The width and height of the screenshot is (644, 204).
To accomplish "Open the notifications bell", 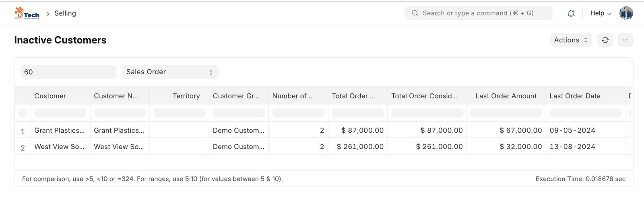I will 571,13.
